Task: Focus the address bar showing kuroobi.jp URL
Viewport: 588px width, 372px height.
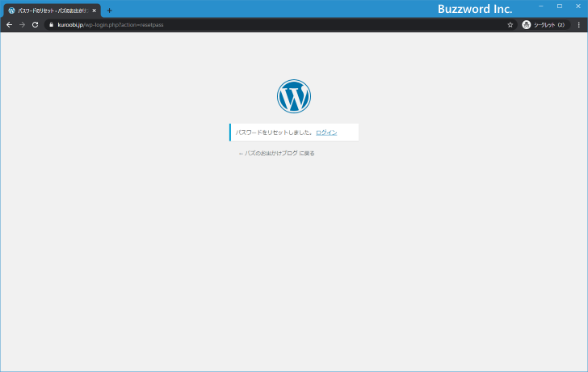Action: click(242, 25)
